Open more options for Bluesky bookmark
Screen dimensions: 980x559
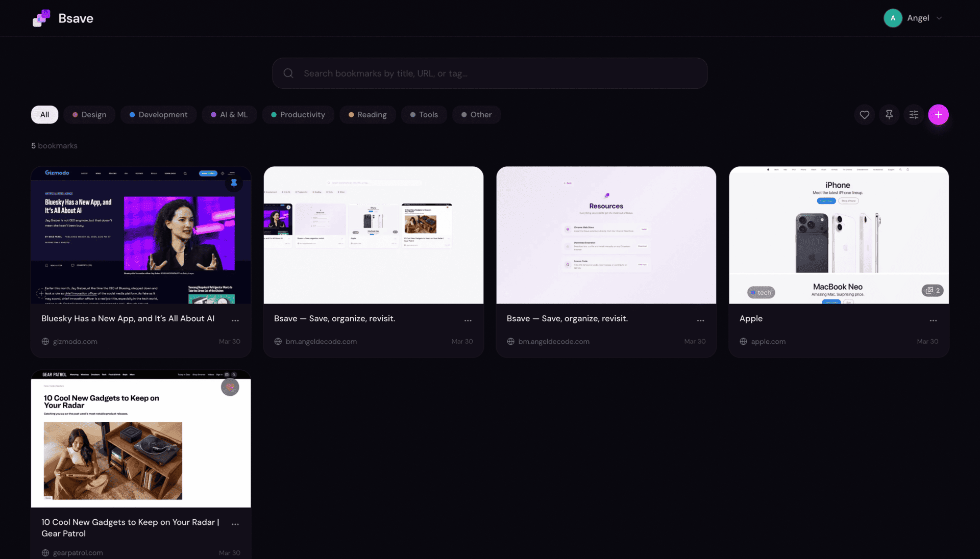[235, 320]
